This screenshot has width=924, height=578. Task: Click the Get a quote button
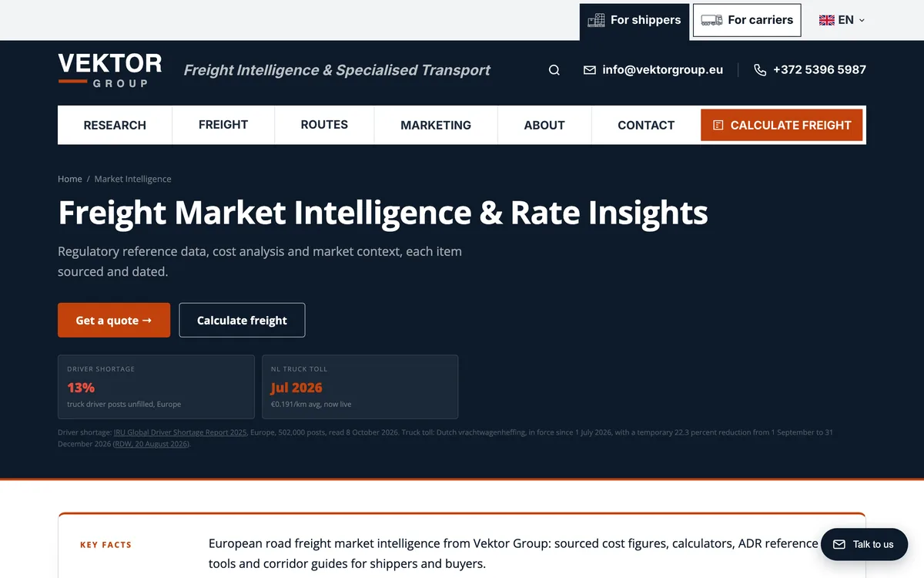click(114, 320)
